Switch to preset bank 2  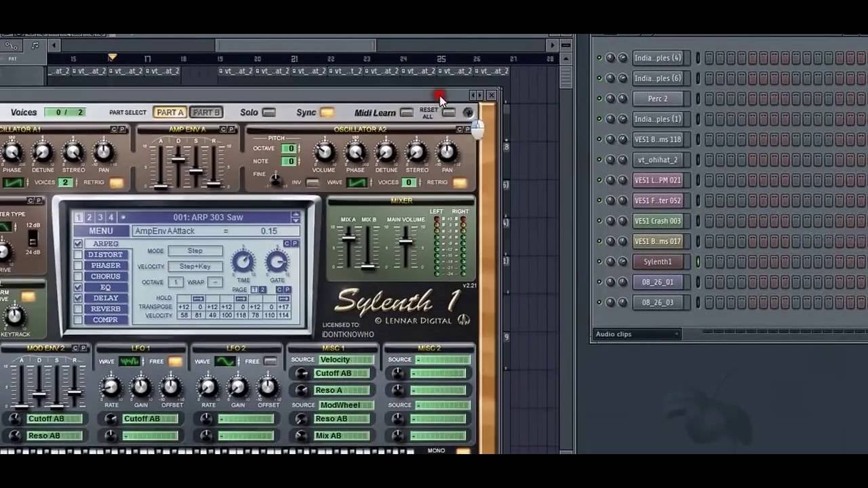coord(89,218)
